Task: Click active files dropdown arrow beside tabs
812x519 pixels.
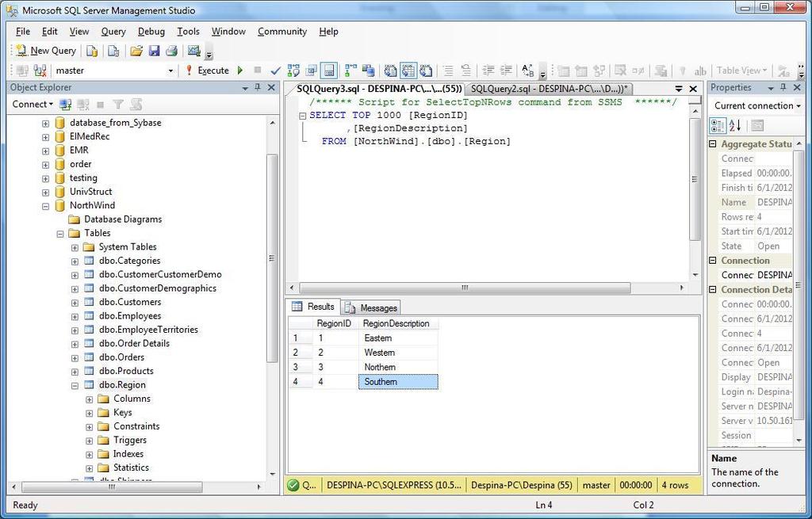Action: click(x=679, y=89)
